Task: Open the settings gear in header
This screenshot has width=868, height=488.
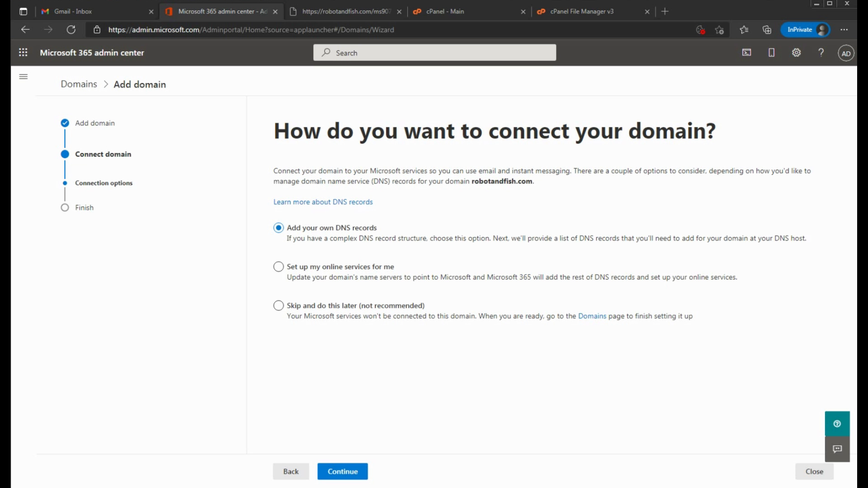Action: [x=796, y=52]
